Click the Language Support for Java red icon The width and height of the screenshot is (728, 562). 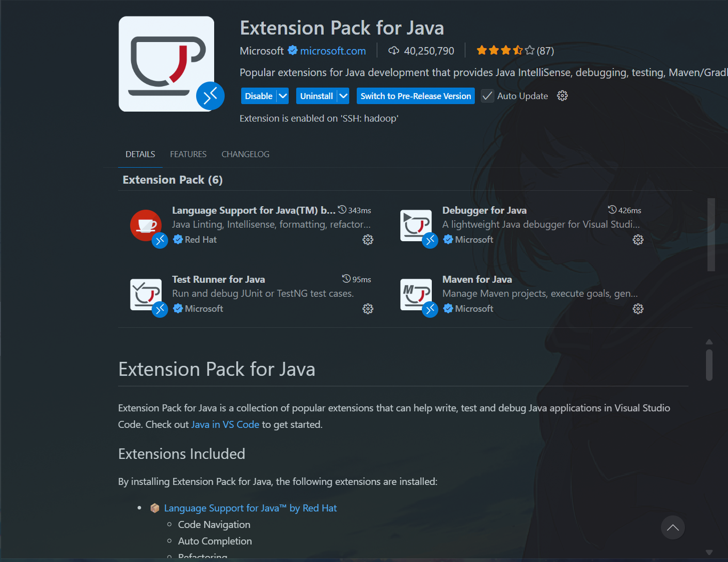(146, 225)
